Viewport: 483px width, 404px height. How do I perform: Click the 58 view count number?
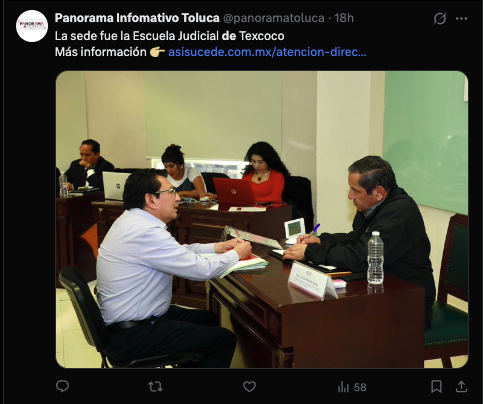[360, 387]
